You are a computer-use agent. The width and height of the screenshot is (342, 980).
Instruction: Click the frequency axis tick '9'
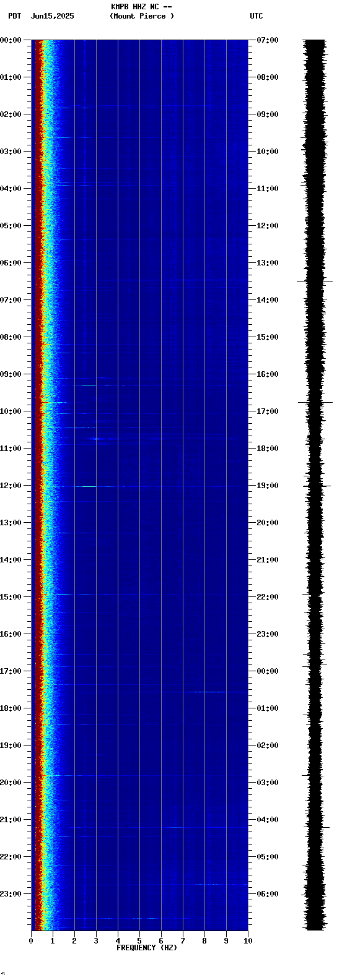[226, 941]
